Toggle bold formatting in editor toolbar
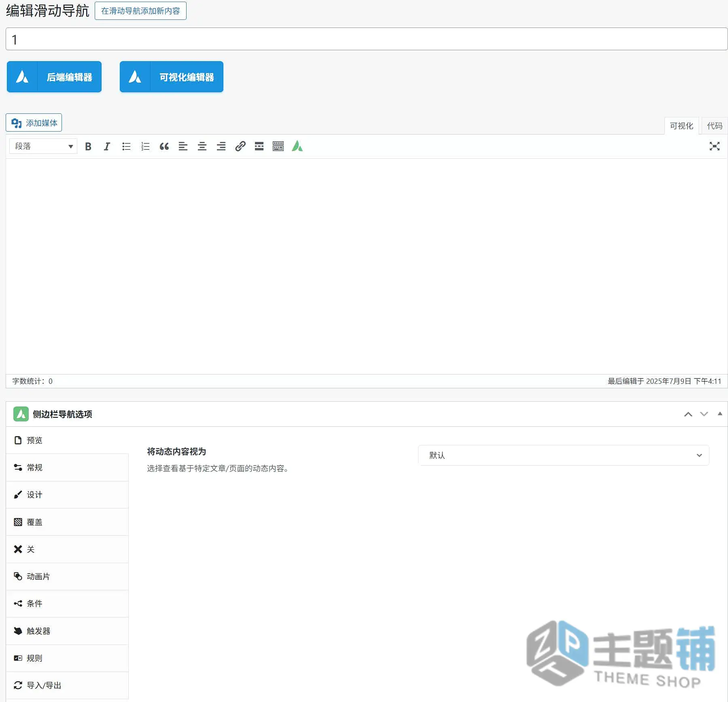 88,147
